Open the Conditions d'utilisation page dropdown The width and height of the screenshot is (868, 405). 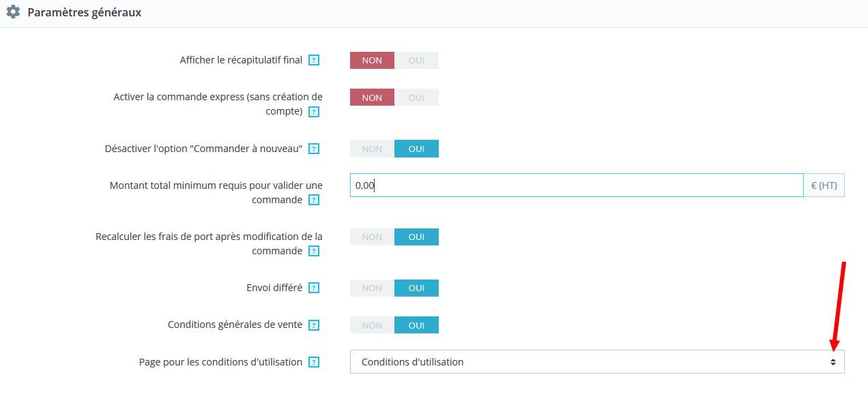point(597,362)
